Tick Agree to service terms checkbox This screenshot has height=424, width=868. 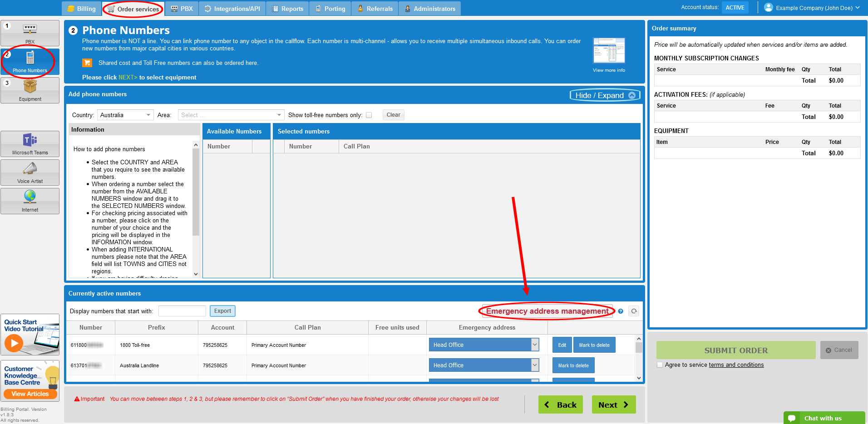pyautogui.click(x=660, y=365)
